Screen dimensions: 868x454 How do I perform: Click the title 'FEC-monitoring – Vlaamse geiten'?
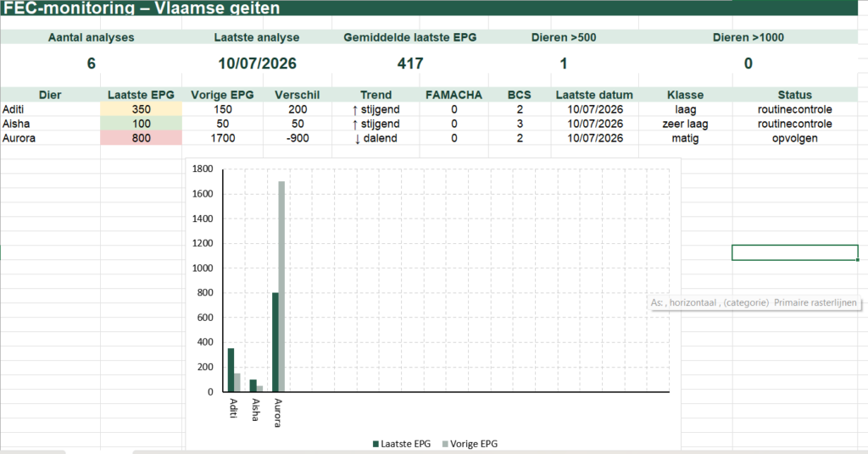[142, 8]
